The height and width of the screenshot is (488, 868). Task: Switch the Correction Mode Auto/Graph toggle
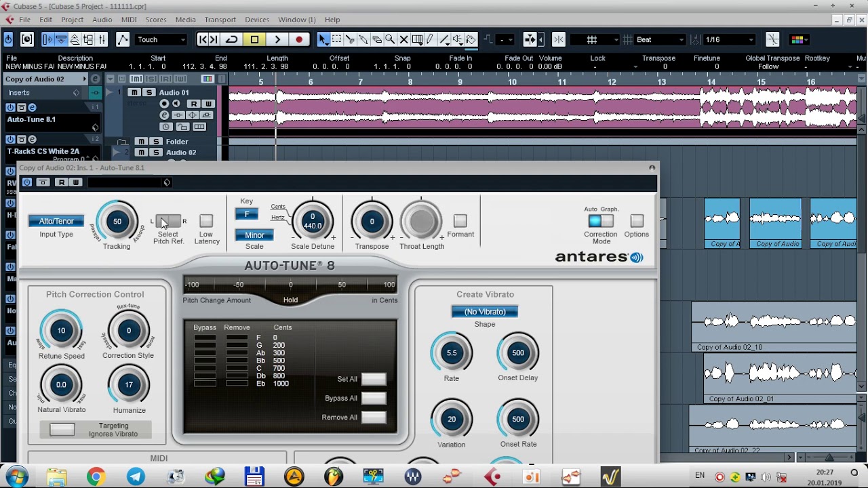click(x=601, y=221)
